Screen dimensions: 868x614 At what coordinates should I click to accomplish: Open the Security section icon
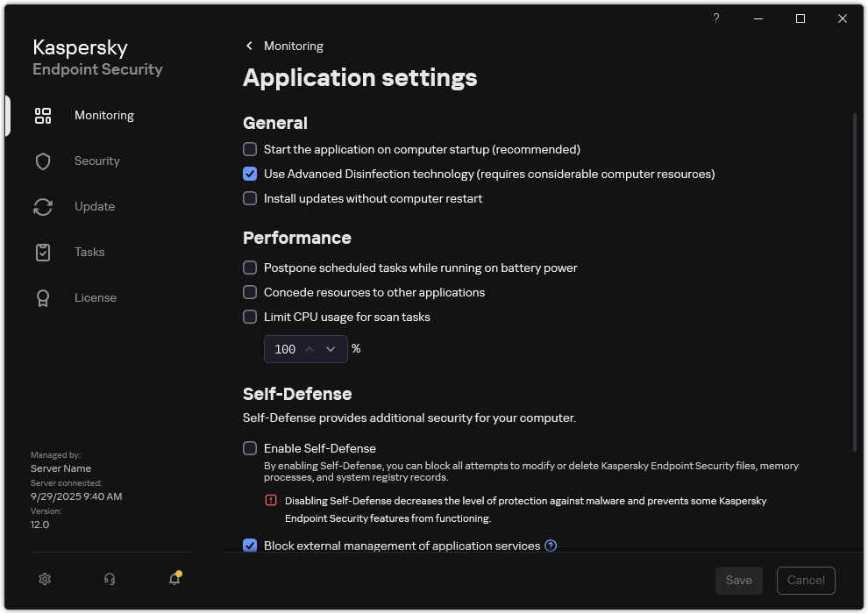(42, 161)
